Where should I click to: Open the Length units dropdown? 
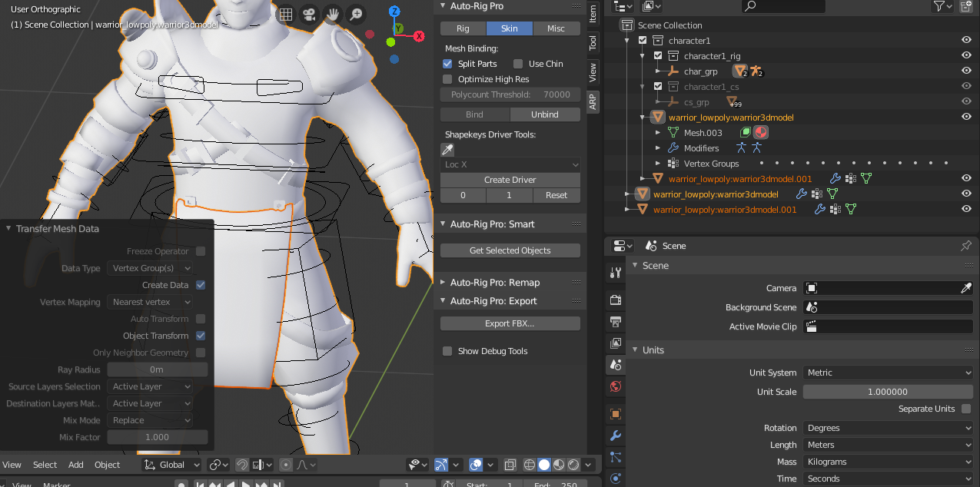pyautogui.click(x=889, y=445)
